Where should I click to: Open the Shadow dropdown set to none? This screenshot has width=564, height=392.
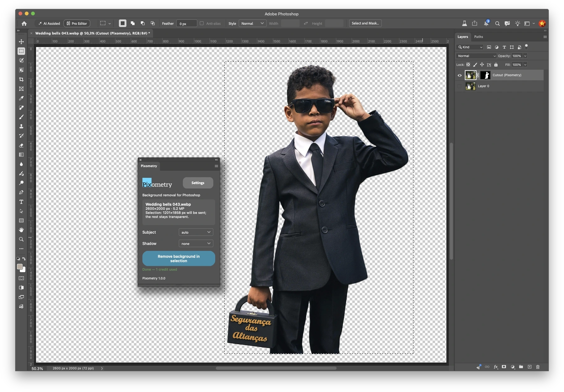click(x=196, y=243)
